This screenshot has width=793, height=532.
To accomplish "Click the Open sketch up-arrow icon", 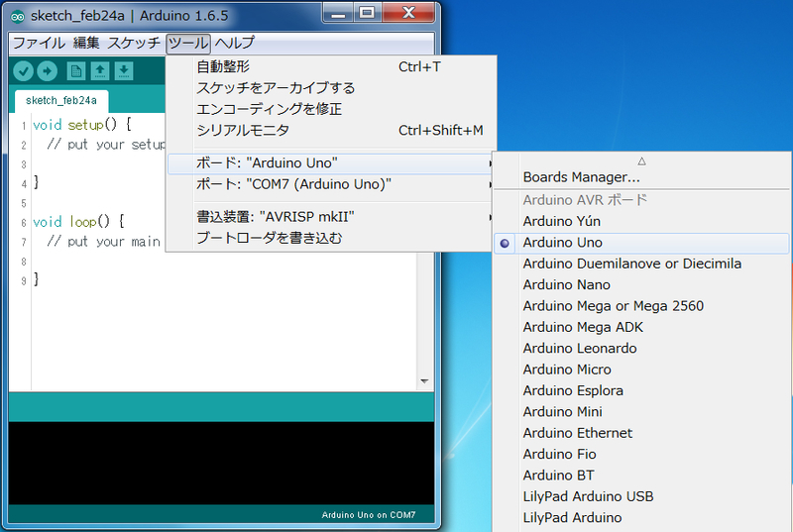I will [x=100, y=71].
